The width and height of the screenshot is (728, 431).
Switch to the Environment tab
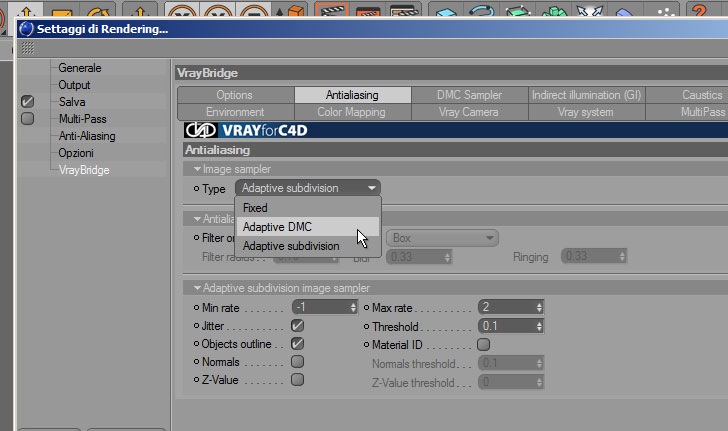point(236,112)
